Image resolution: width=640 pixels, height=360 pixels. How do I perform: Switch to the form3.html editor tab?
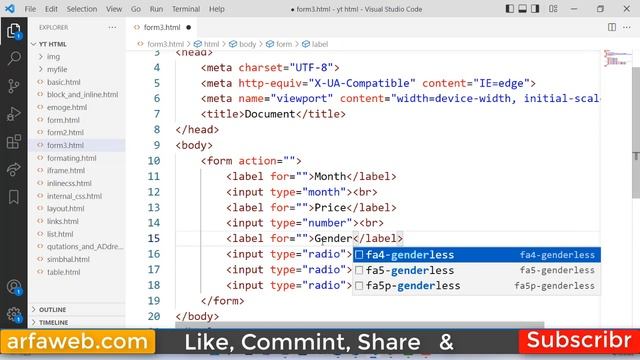162,27
